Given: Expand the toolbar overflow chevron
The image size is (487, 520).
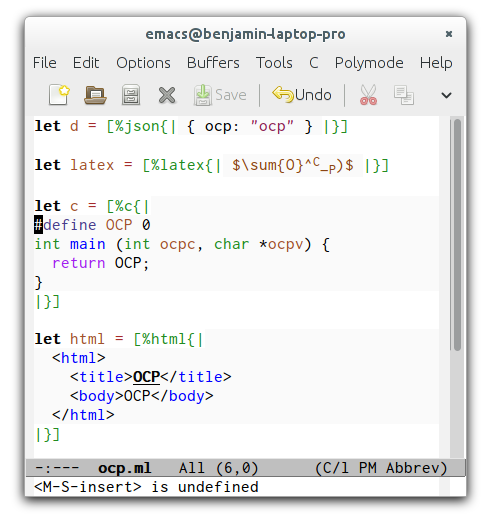Looking at the screenshot, I should 446,95.
